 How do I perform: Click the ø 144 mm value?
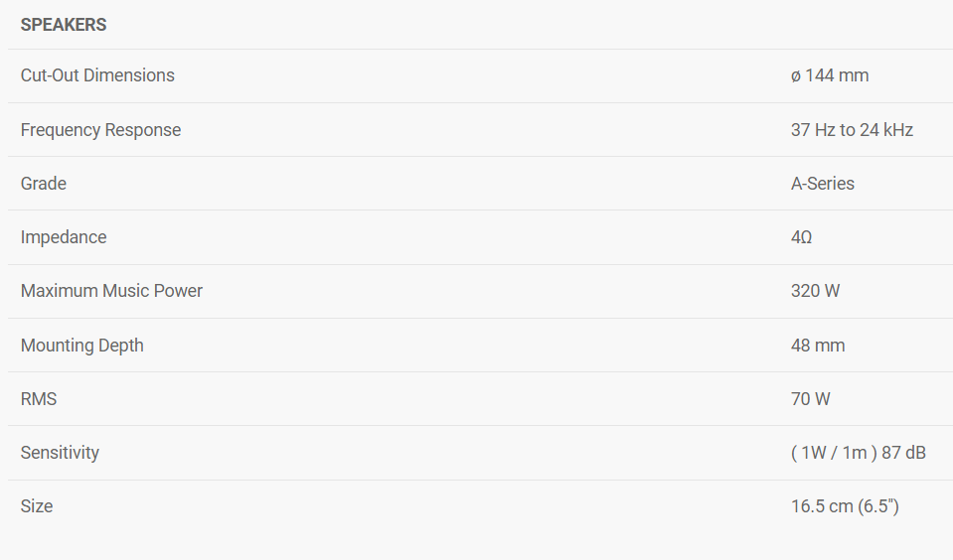(x=830, y=75)
